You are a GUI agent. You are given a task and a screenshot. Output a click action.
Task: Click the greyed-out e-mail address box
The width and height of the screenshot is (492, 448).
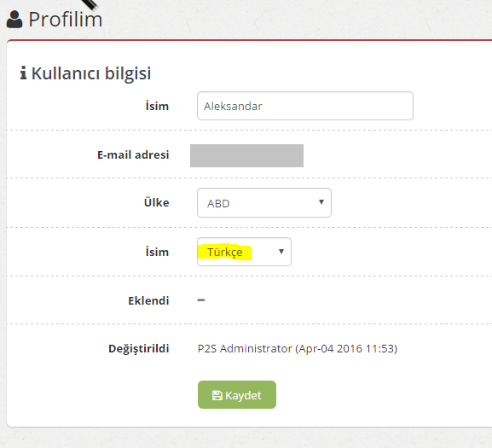[246, 155]
